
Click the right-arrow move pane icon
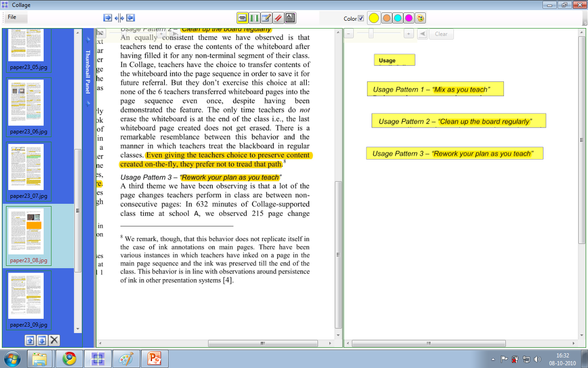(x=107, y=17)
